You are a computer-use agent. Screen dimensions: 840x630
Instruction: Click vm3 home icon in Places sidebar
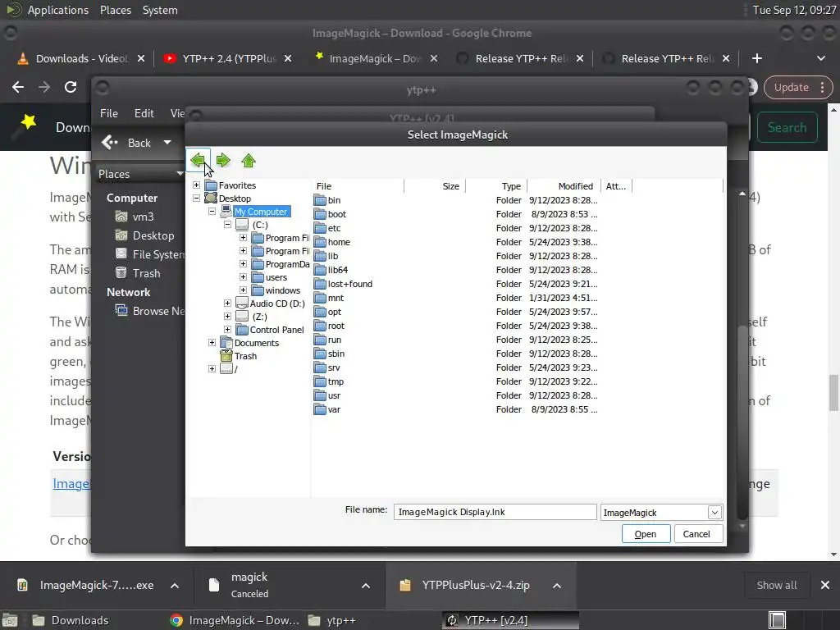pos(121,217)
